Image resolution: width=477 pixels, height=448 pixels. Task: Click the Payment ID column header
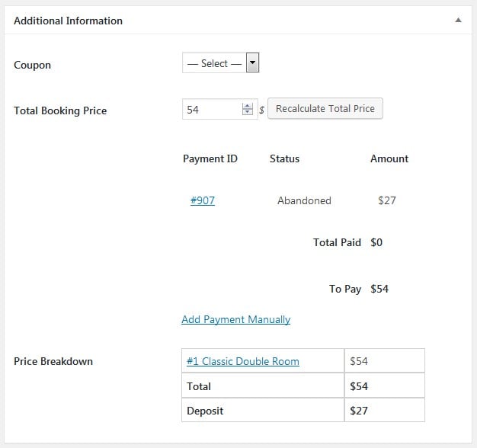point(210,158)
